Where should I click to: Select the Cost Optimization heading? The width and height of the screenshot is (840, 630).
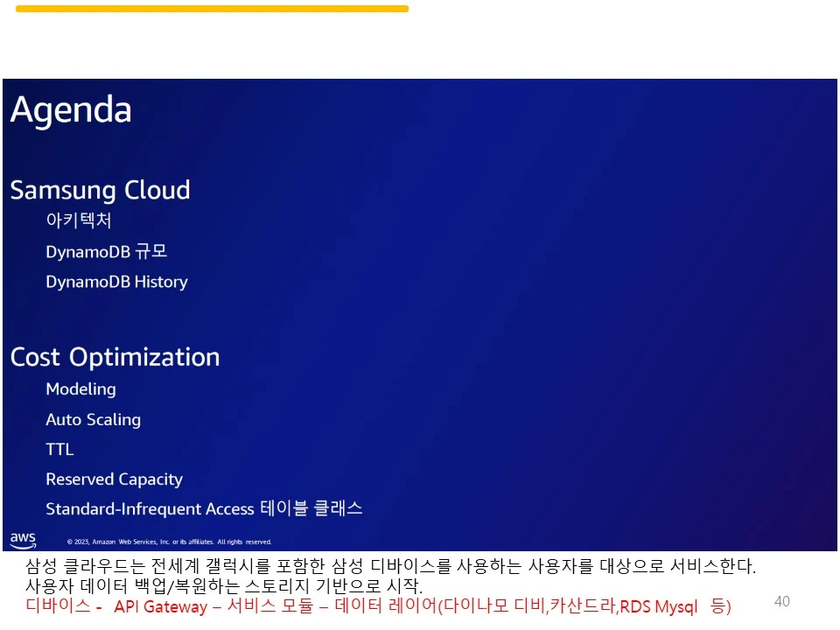pos(115,357)
